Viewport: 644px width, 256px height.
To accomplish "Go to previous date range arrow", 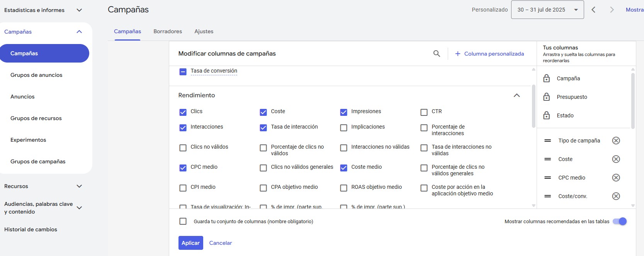I will tap(593, 10).
